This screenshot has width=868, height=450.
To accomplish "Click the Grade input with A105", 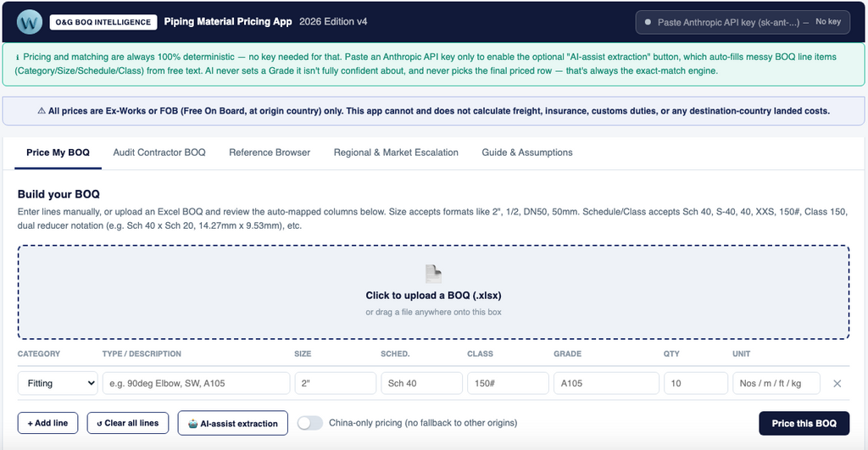I will (606, 384).
